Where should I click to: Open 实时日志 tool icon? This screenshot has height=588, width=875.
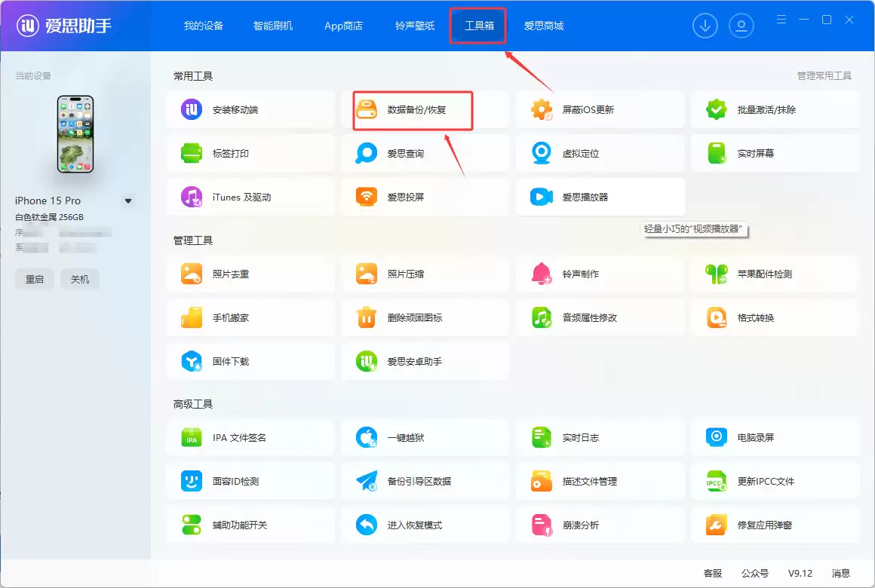542,437
